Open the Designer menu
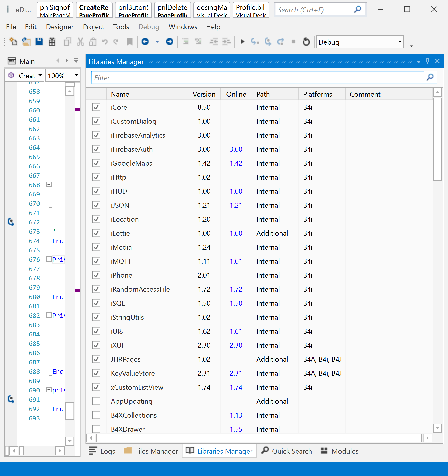The height and width of the screenshot is (476, 448). [60, 27]
